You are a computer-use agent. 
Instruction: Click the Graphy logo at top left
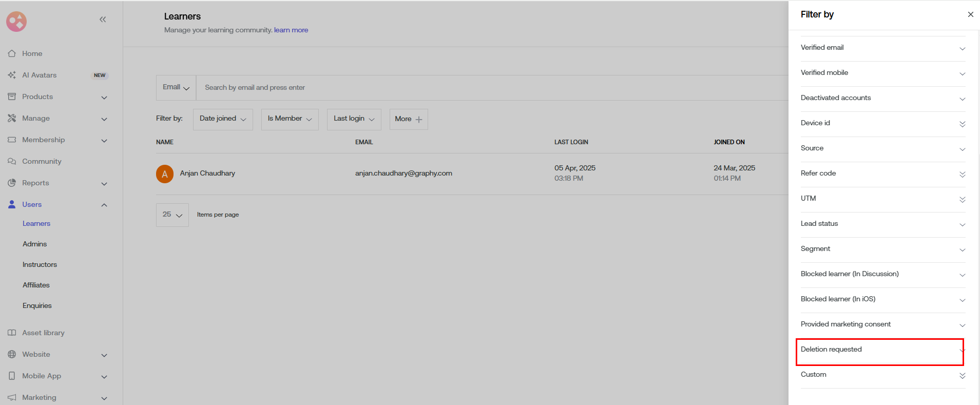pos(16,22)
